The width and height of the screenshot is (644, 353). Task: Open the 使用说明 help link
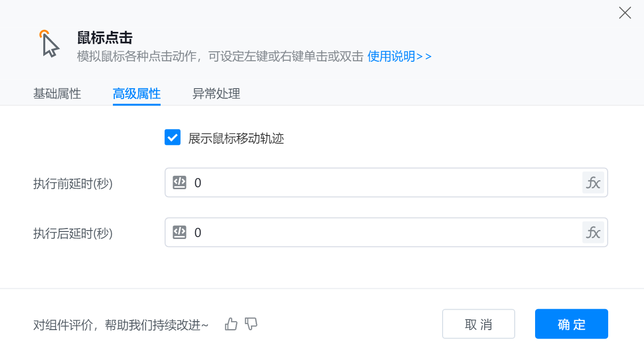click(x=399, y=56)
